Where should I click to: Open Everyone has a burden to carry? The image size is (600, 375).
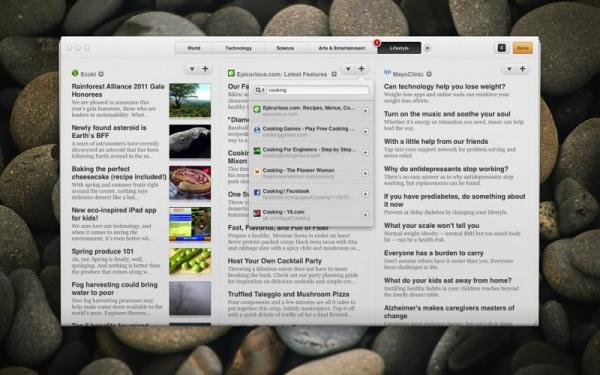(x=434, y=253)
